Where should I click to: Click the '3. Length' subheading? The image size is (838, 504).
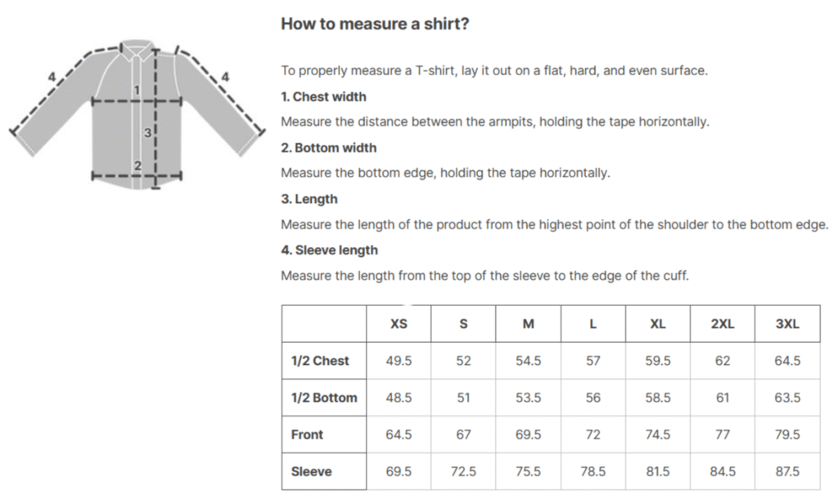point(309,199)
